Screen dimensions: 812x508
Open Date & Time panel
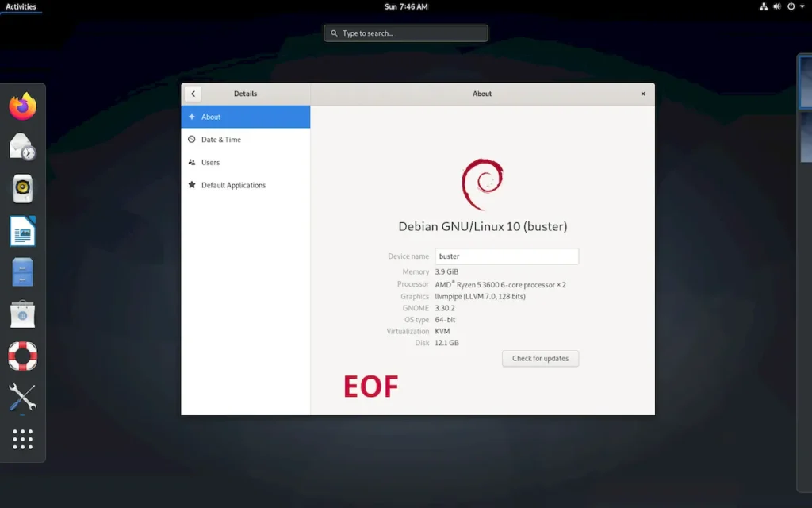(x=246, y=140)
